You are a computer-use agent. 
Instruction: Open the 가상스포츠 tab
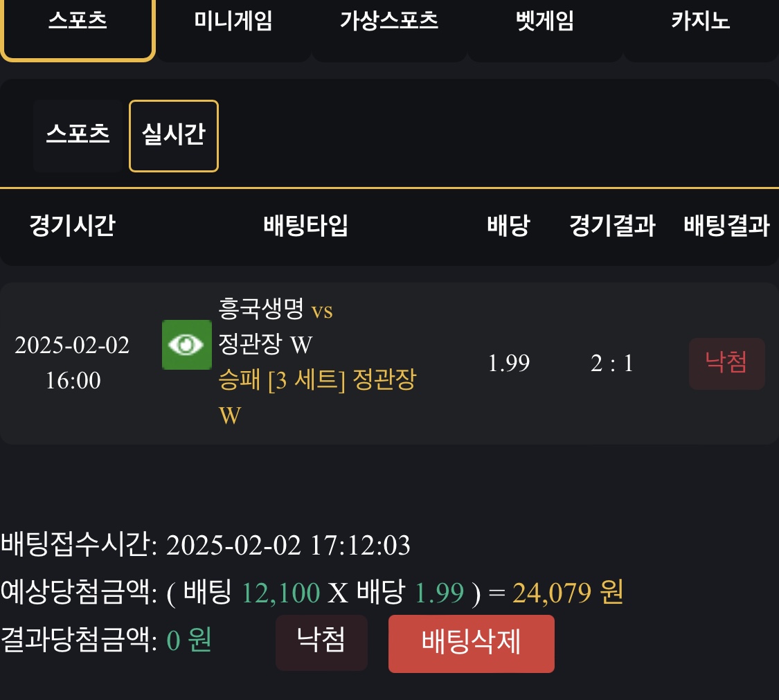[x=388, y=21]
